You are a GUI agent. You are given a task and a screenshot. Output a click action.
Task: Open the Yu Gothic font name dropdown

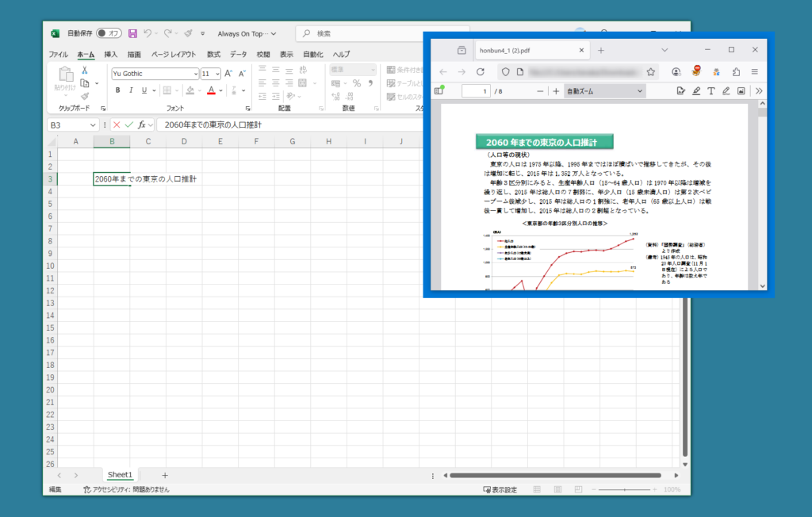[196, 74]
